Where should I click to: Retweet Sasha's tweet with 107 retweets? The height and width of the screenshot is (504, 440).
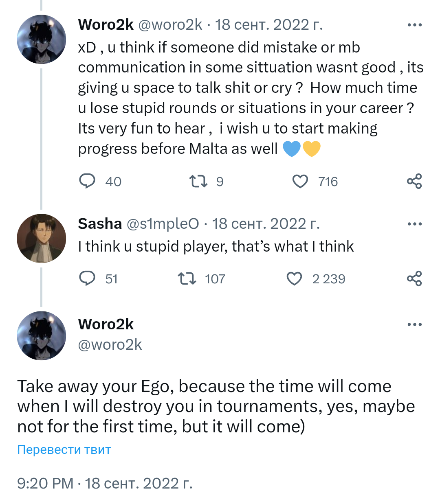click(x=187, y=278)
